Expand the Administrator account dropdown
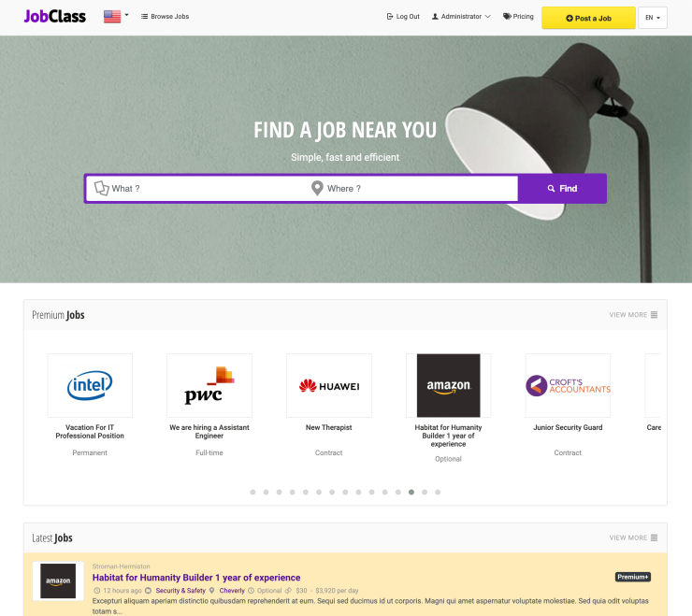The height and width of the screenshot is (616, 692). pos(461,16)
